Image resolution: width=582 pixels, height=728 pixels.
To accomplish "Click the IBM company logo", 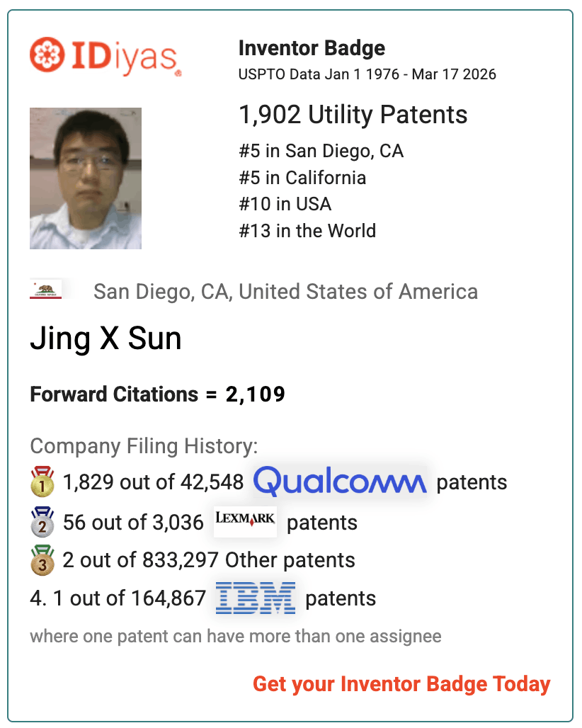I will pos(256,598).
